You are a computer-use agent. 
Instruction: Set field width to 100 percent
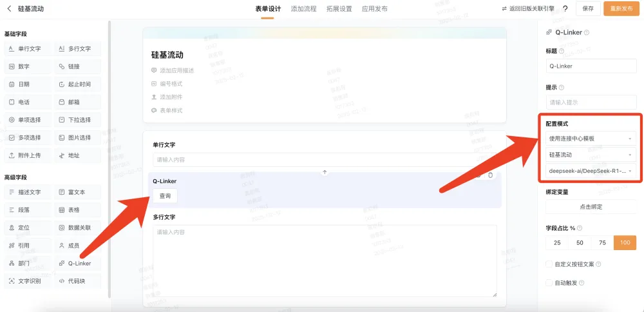click(x=625, y=242)
